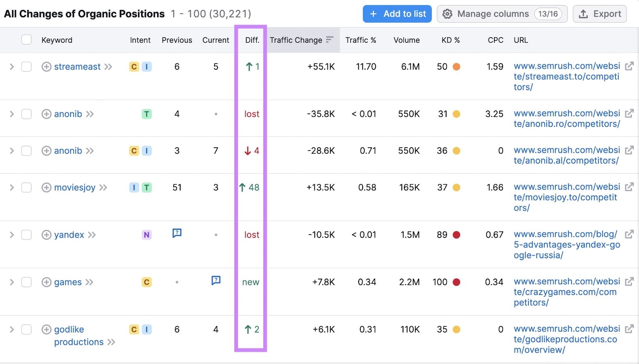Click the streameast keyword text
The height and width of the screenshot is (364, 639).
point(77,67)
